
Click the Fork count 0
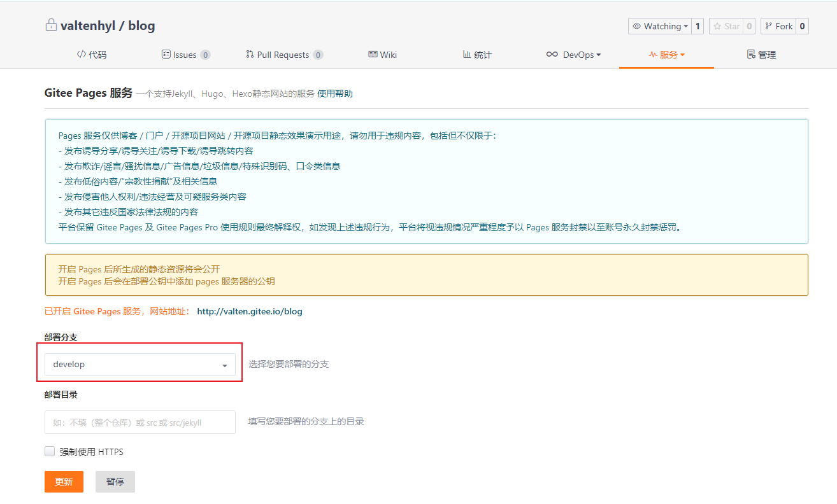(802, 26)
